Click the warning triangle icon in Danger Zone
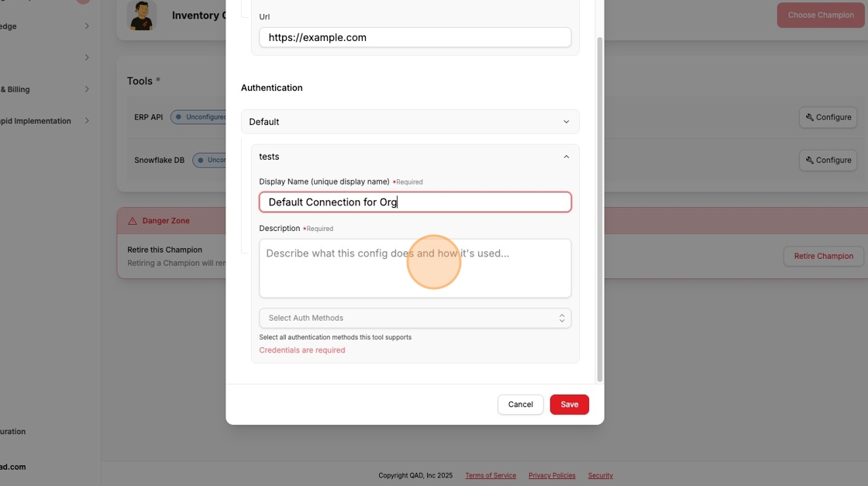The image size is (868, 486). [132, 220]
